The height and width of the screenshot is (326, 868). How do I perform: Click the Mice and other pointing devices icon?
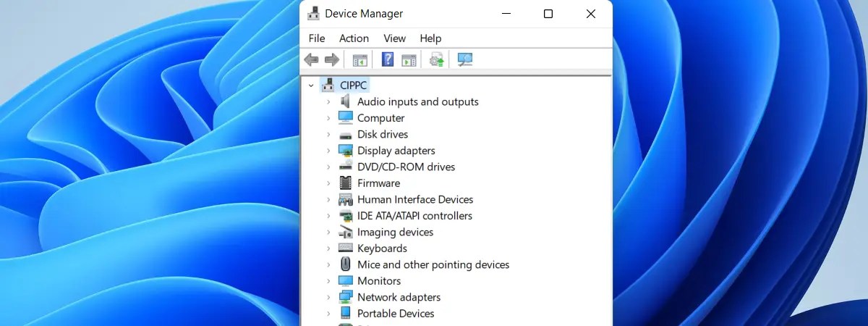pos(345,264)
